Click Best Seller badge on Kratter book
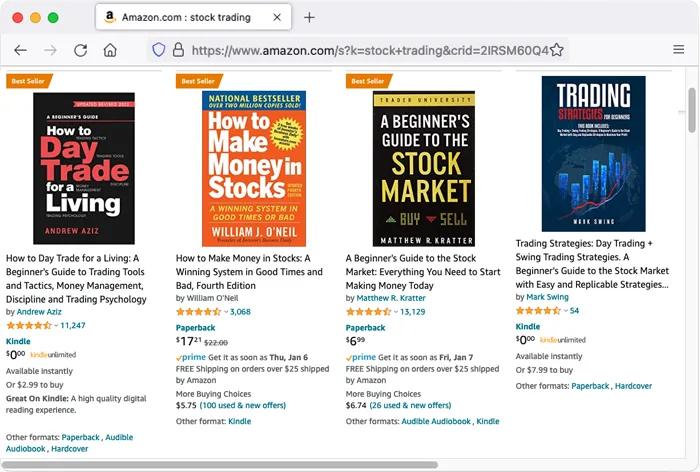Image resolution: width=700 pixels, height=472 pixels. pos(368,81)
